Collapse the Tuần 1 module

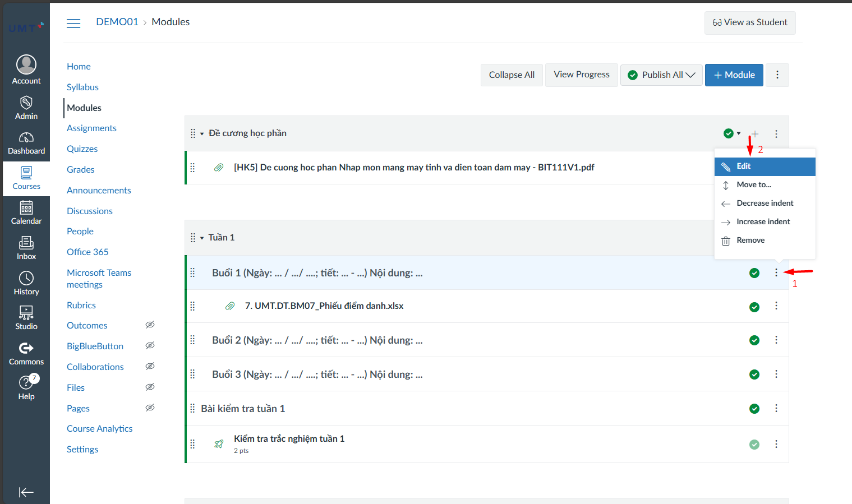[x=202, y=238]
